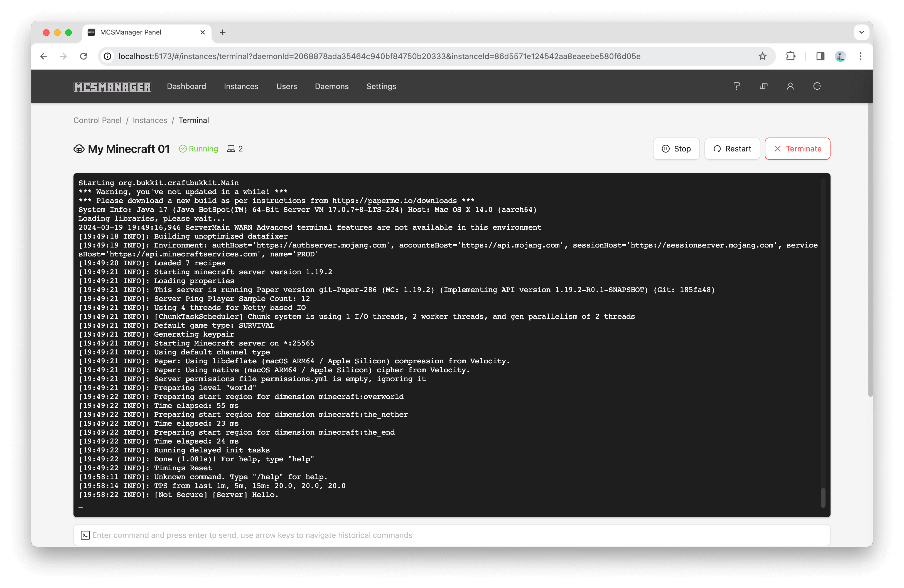Navigate to Control Panel via breadcrumb
Viewport: 904px width, 588px height.
97,120
